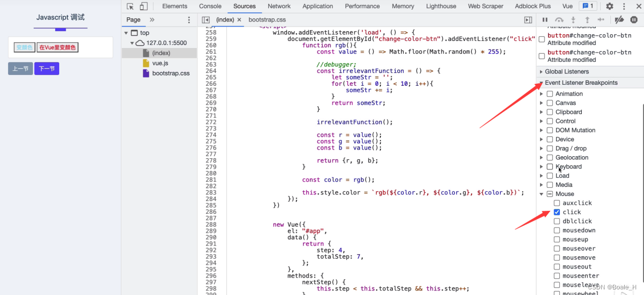This screenshot has height=295, width=644.
Task: Expand the Media breakpoint category
Action: tap(542, 185)
